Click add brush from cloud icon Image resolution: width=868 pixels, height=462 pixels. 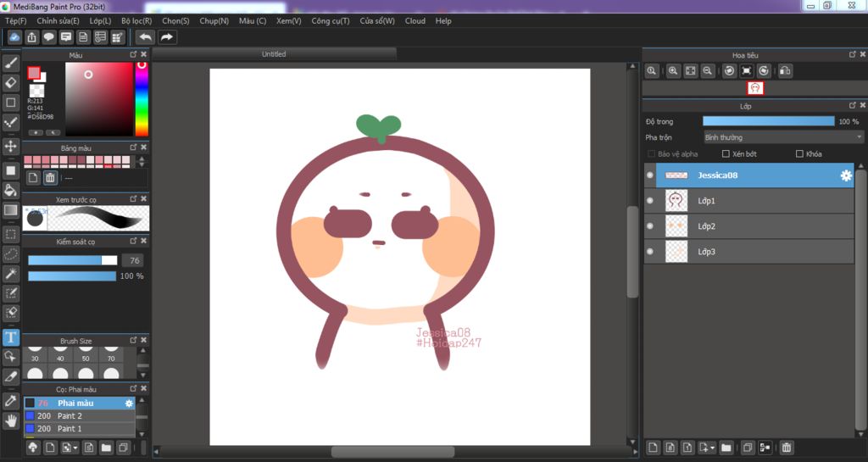point(33,447)
